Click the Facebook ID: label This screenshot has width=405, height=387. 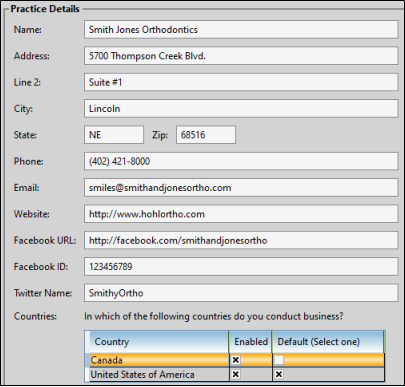tap(41, 267)
